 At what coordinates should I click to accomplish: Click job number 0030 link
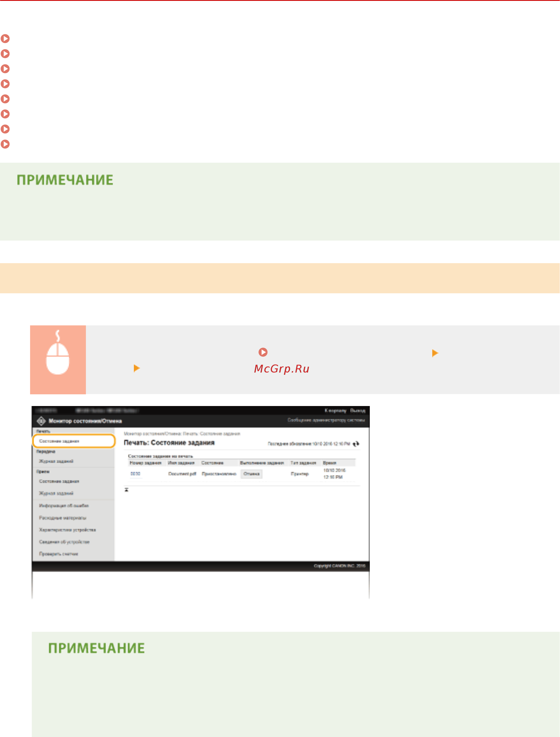(x=135, y=474)
